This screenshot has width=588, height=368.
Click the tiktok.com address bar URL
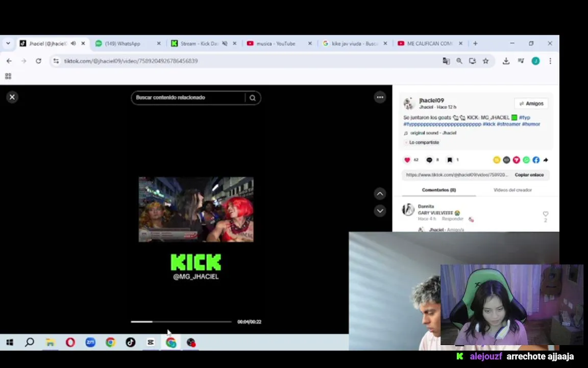click(131, 61)
